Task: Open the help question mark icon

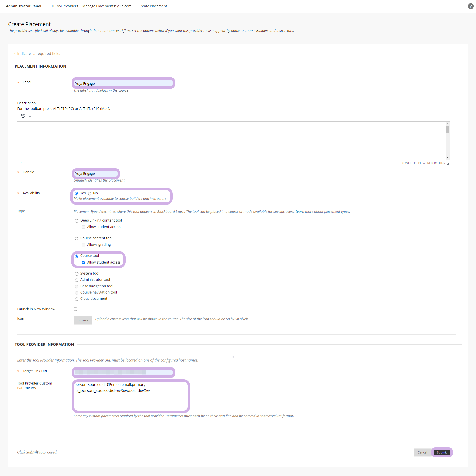Action: click(471, 6)
